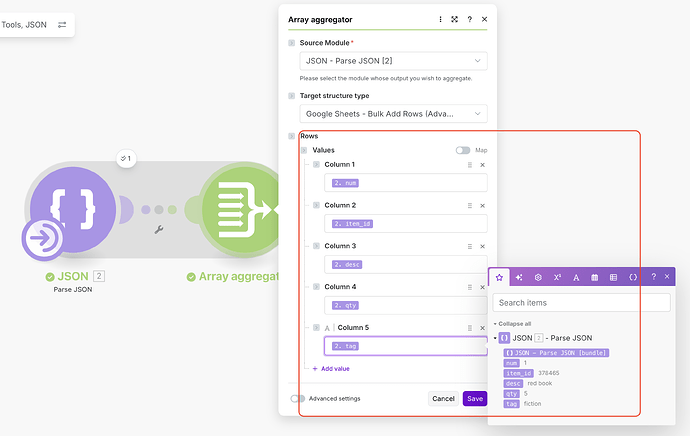Remove the Column 2 value
The height and width of the screenshot is (436, 690).
tap(482, 205)
